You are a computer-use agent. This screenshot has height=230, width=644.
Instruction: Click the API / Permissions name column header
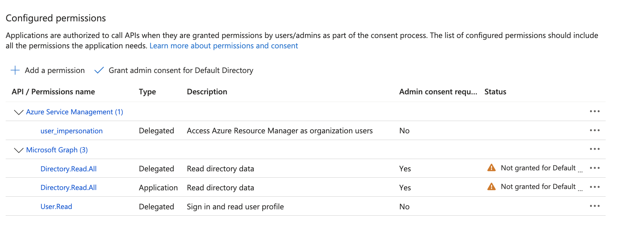pyautogui.click(x=53, y=92)
